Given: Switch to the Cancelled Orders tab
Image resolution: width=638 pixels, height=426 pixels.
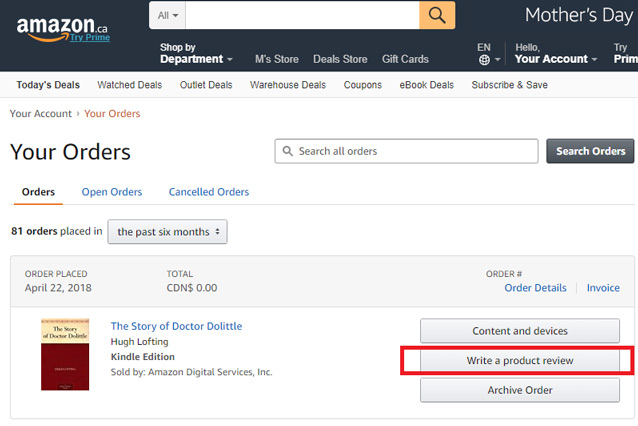Looking at the screenshot, I should click(209, 192).
